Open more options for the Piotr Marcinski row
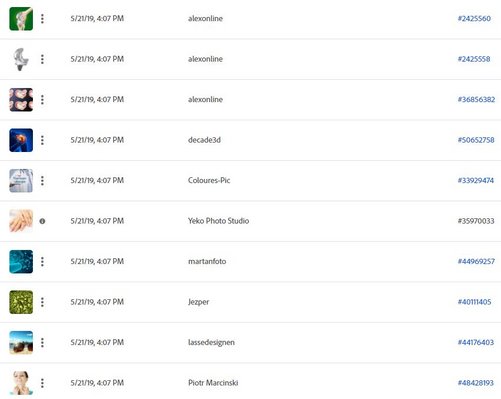This screenshot has height=399, width=501. 42,383
